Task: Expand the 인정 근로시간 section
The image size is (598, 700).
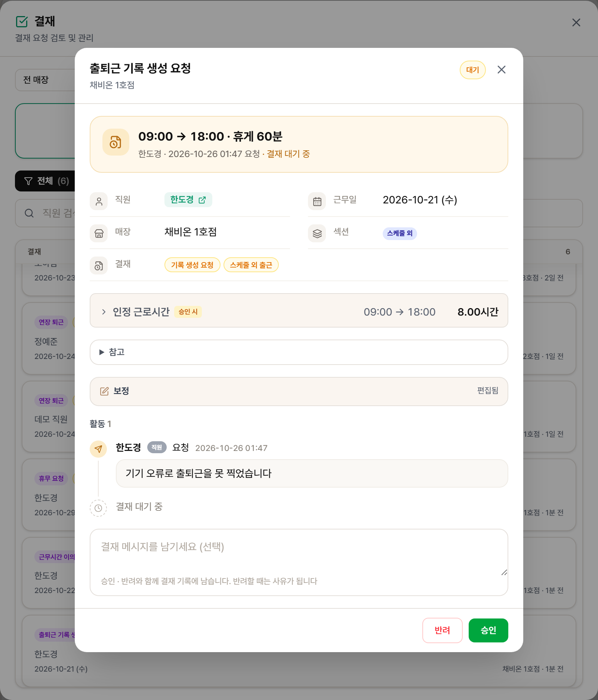Action: 299,310
